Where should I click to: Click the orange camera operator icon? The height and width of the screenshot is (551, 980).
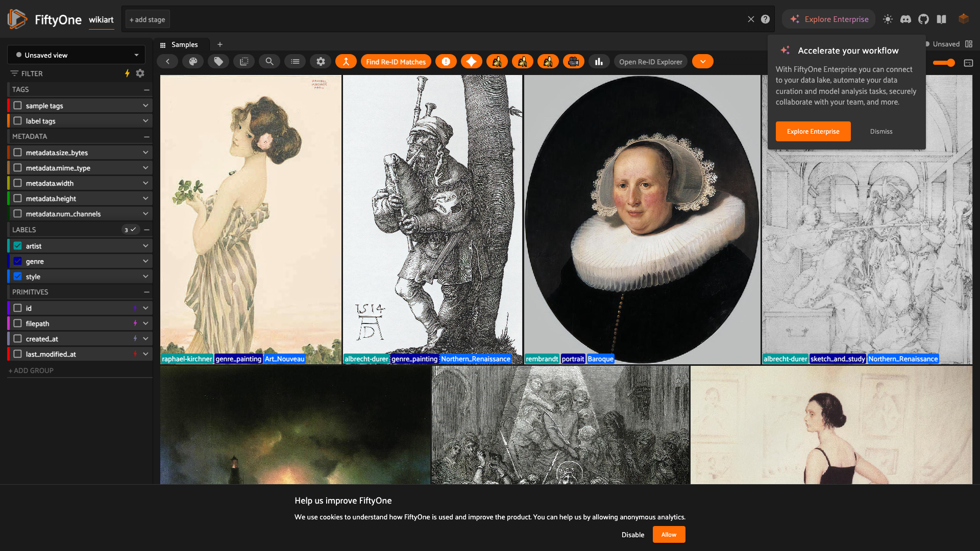click(x=574, y=62)
